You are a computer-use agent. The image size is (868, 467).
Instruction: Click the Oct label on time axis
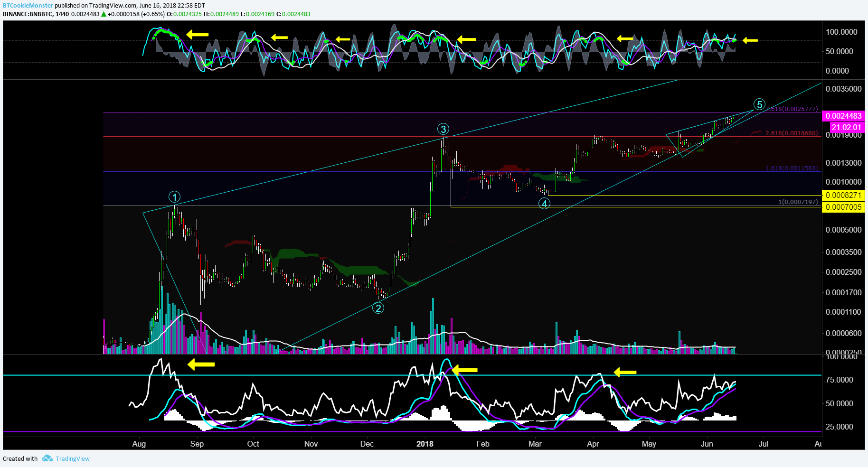pos(253,444)
